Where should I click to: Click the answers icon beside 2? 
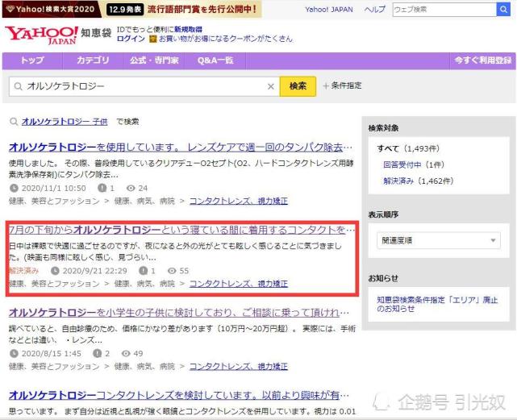pos(98,353)
